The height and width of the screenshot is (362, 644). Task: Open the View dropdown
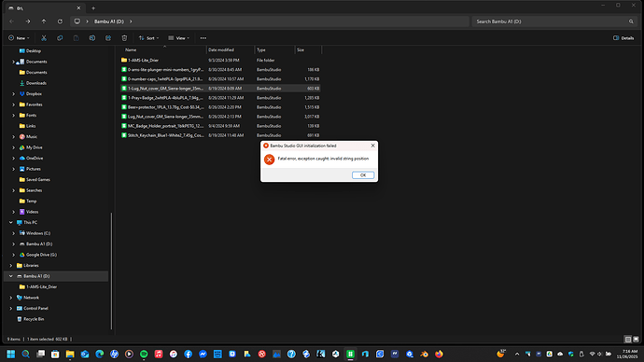(178, 37)
